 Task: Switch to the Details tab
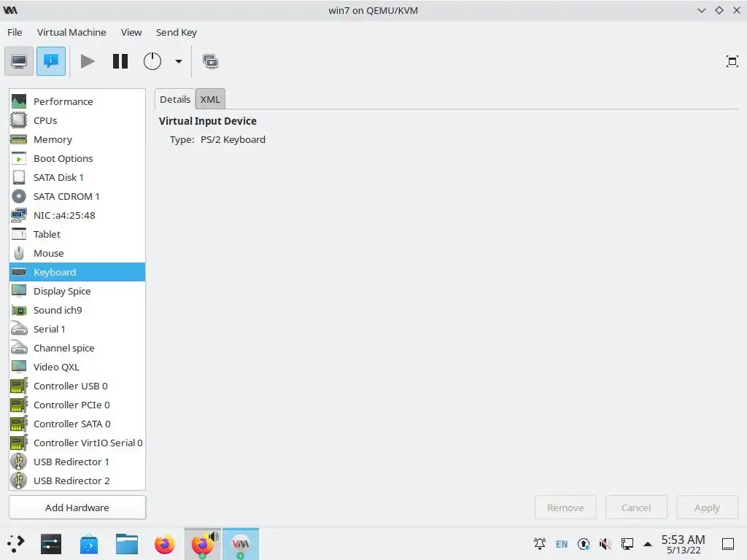point(175,99)
